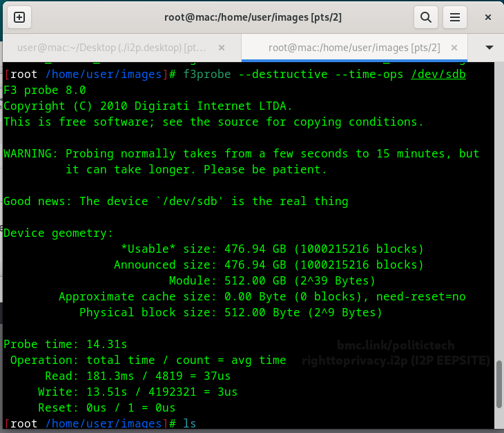Close the user@mac Desktop tab
This screenshot has height=433, width=504.
222,48
